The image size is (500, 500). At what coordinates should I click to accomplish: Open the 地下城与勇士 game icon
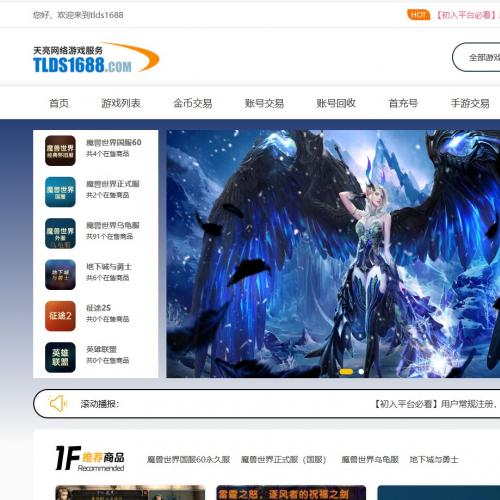tap(60, 275)
